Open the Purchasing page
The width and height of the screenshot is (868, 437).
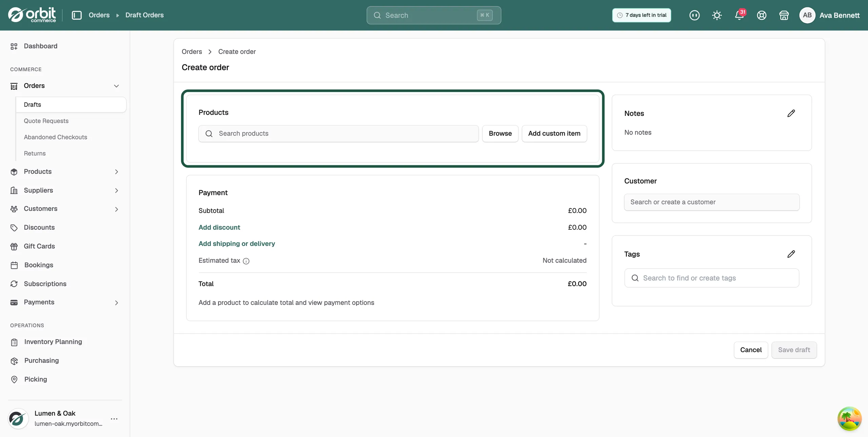(41, 360)
